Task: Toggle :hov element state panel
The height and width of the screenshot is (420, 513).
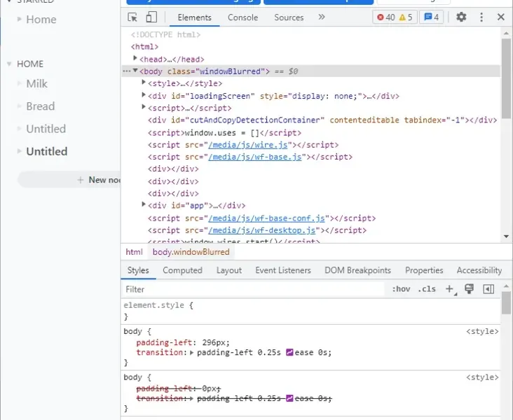Action: tap(401, 289)
